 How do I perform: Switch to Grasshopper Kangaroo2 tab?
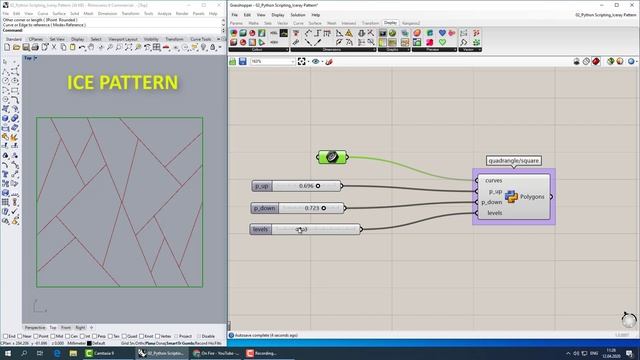411,23
